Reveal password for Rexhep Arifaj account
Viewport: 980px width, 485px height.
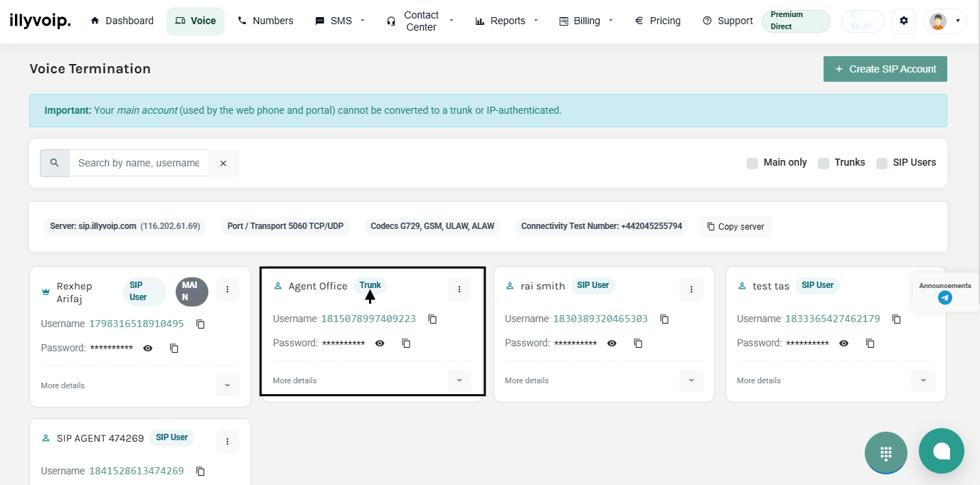tap(148, 348)
